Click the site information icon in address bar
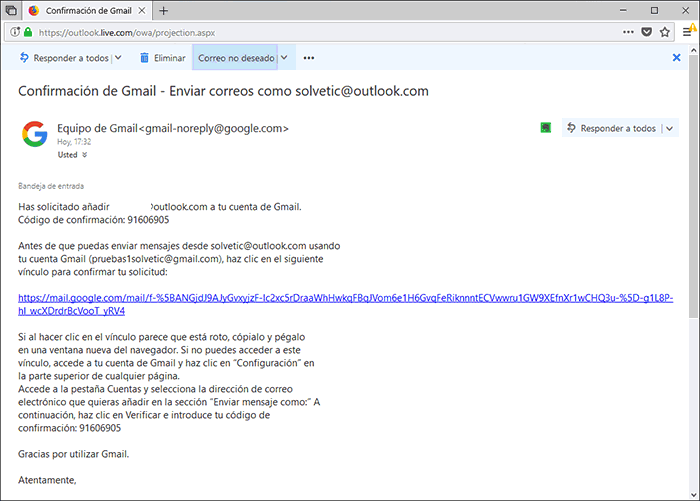The image size is (700, 501). point(15,32)
